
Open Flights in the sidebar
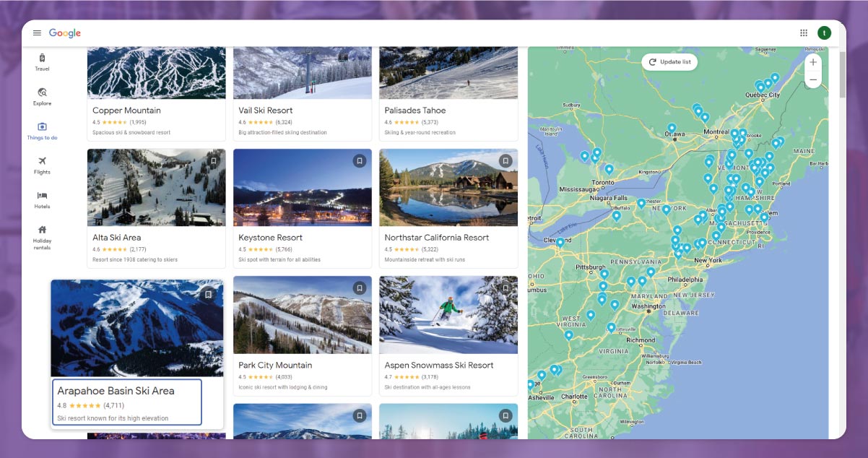(x=43, y=165)
